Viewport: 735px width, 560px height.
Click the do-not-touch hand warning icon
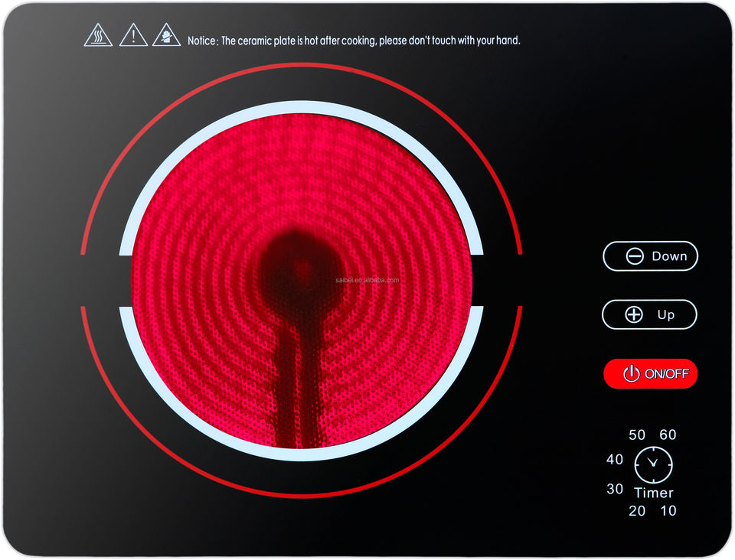[166, 35]
